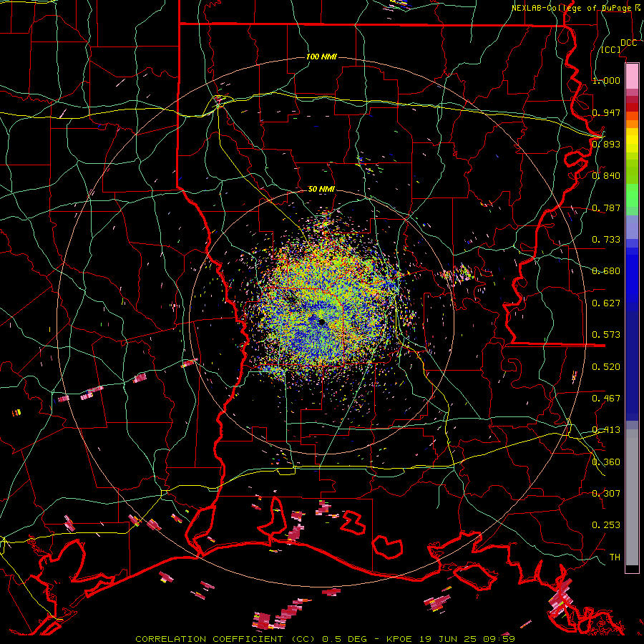
Task: Click the black radar site dot at center
Action: pyautogui.click(x=321, y=323)
